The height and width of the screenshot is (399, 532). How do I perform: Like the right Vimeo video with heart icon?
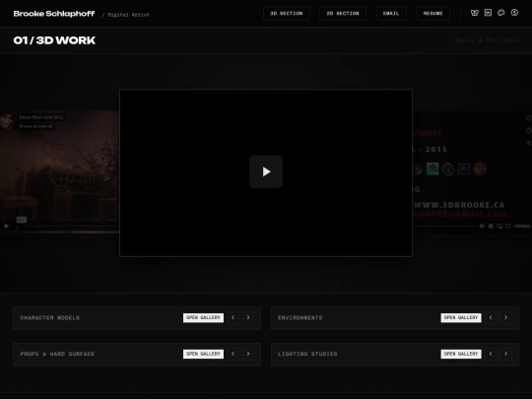[x=529, y=118]
